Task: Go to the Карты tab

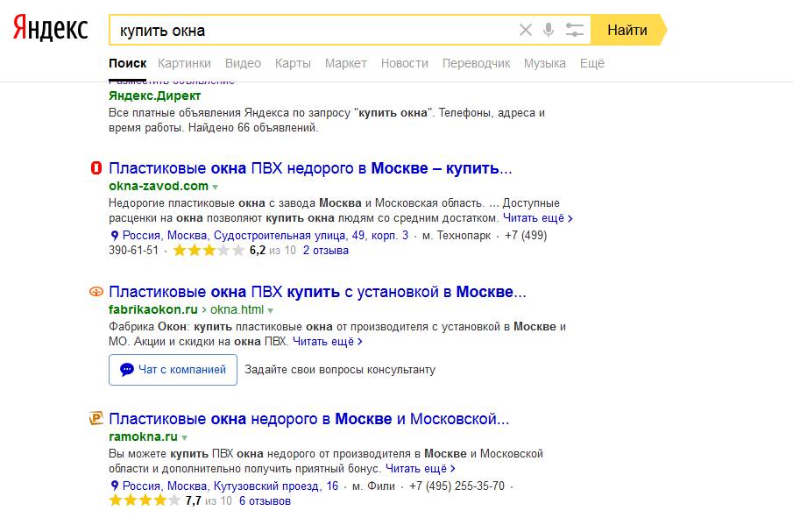Action: tap(293, 63)
